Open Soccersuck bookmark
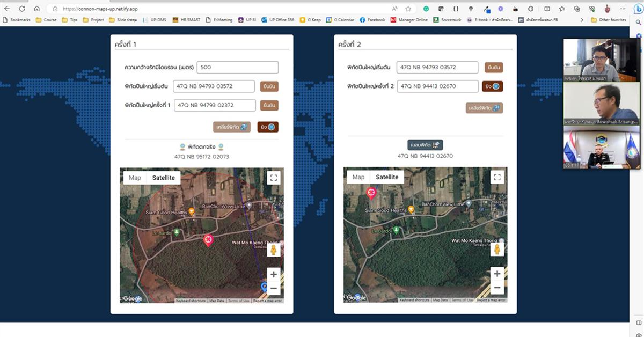644x337 pixels. [447, 20]
